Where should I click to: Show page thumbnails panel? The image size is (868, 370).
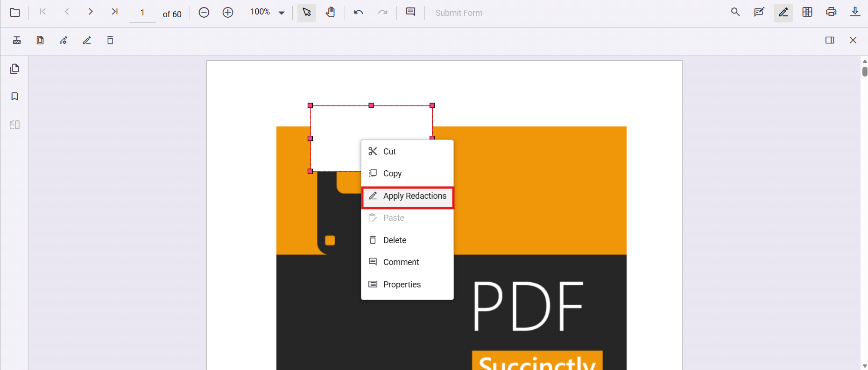15,69
